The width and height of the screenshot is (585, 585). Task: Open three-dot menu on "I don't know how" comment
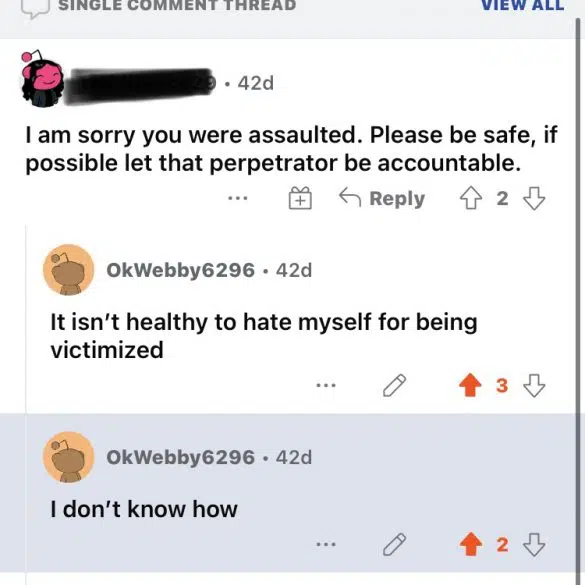326,545
